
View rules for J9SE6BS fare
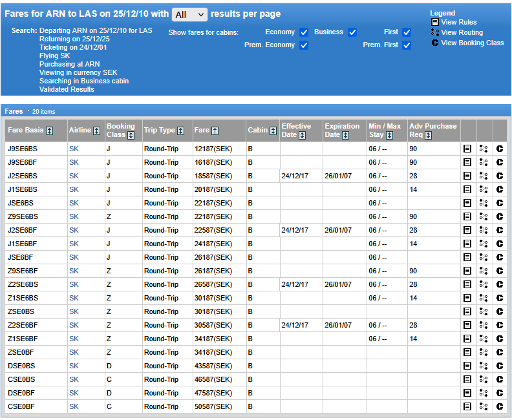468,149
